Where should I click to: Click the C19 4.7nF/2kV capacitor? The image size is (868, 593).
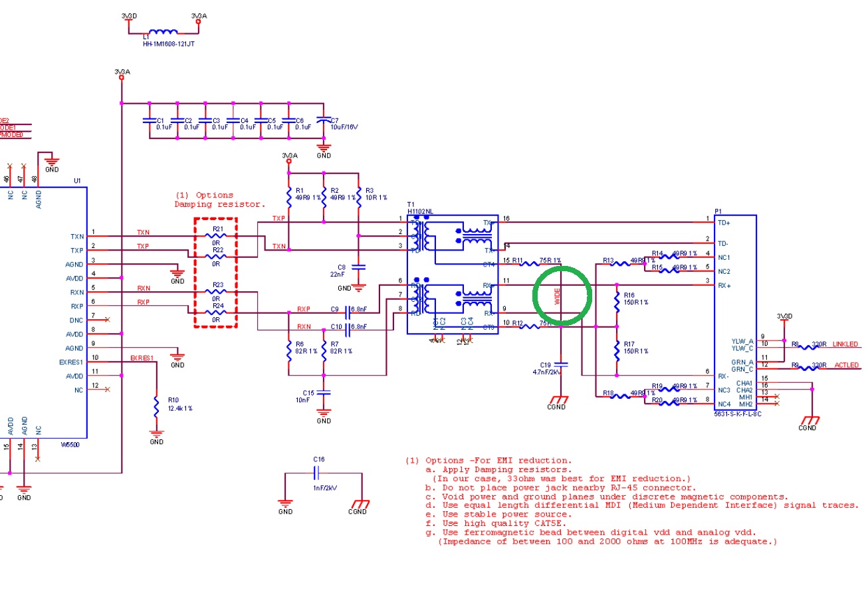pos(561,364)
